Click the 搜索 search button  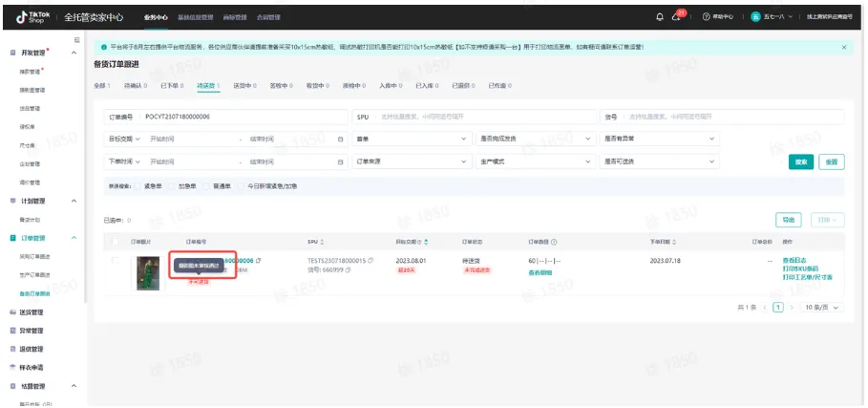[x=801, y=161]
